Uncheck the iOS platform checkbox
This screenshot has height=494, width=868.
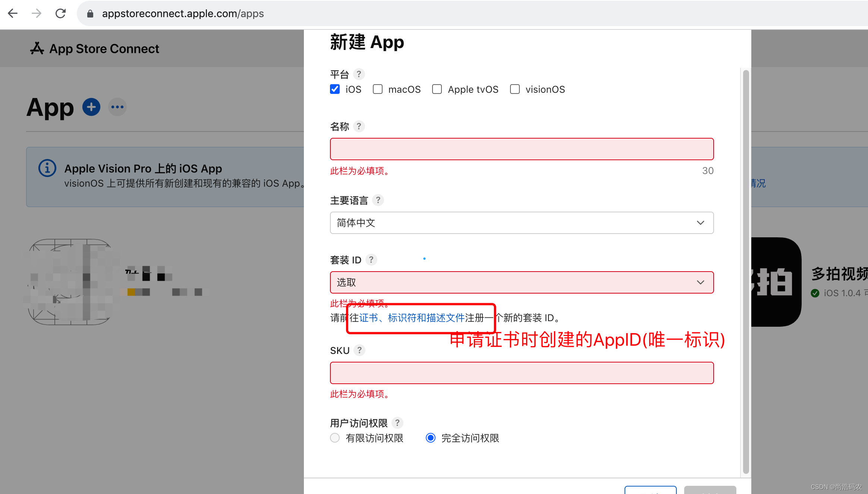pos(334,89)
